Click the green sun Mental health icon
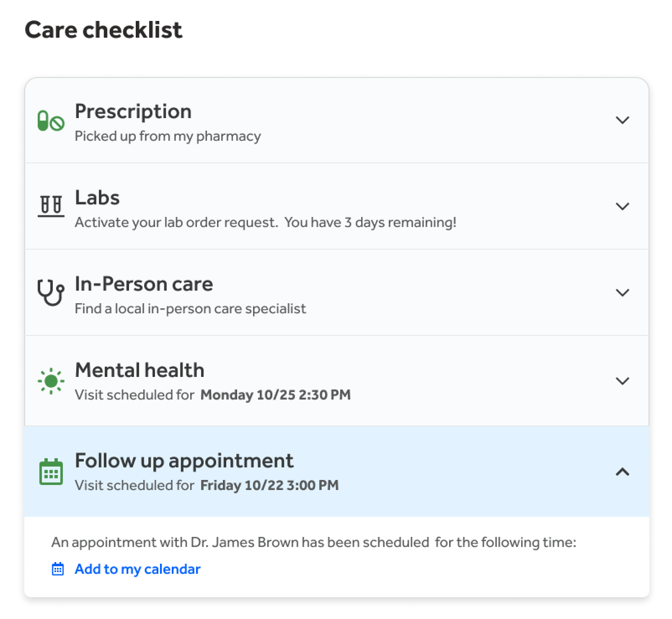The image size is (672, 619). coord(51,381)
